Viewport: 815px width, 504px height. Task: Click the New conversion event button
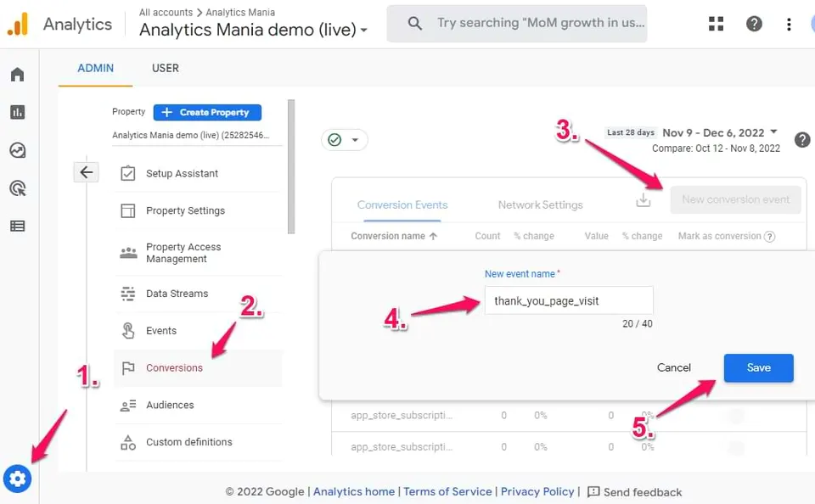pos(735,199)
